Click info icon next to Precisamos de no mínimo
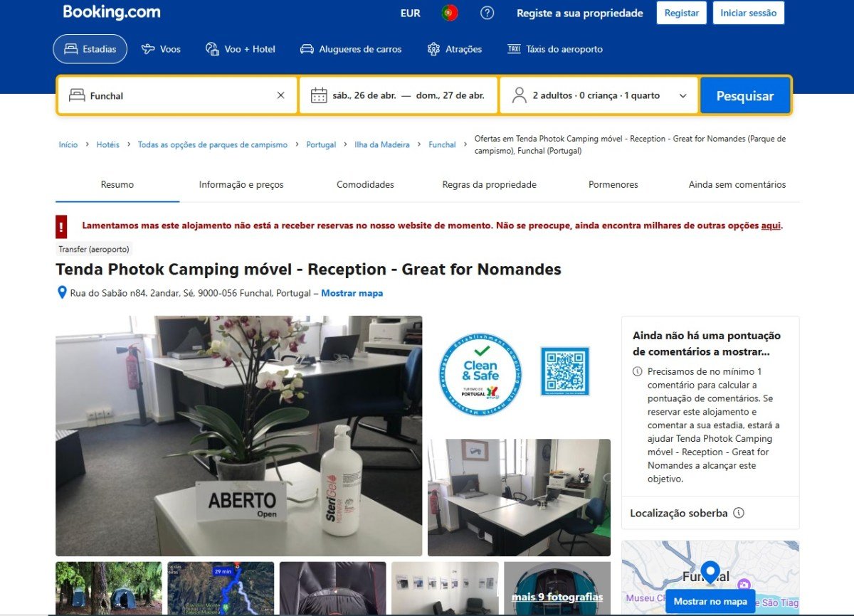This screenshot has width=854, height=616. point(637,371)
